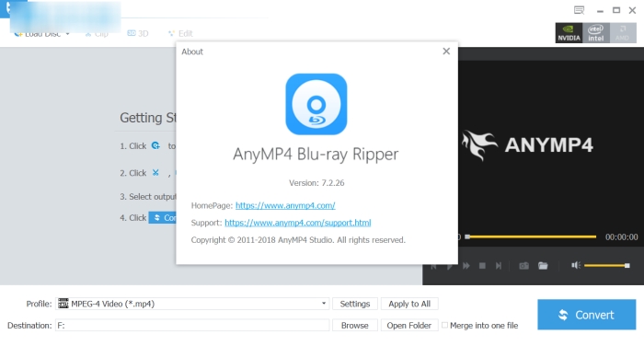Take a snapshot with the camera icon

524,266
